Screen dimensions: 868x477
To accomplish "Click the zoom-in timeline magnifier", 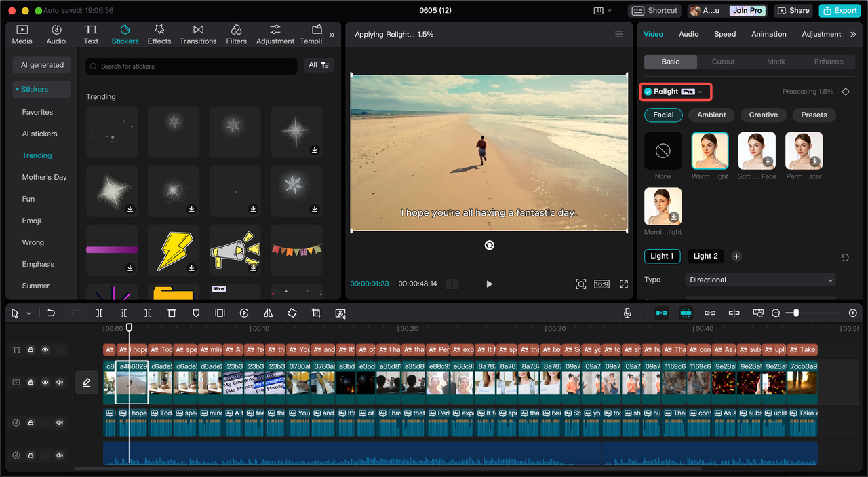I will coord(852,313).
